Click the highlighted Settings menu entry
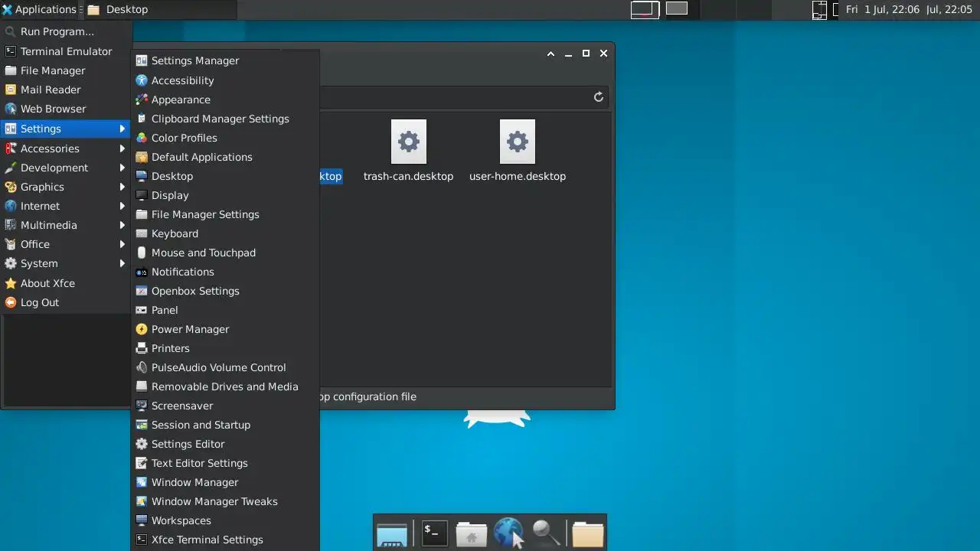 pos(66,129)
